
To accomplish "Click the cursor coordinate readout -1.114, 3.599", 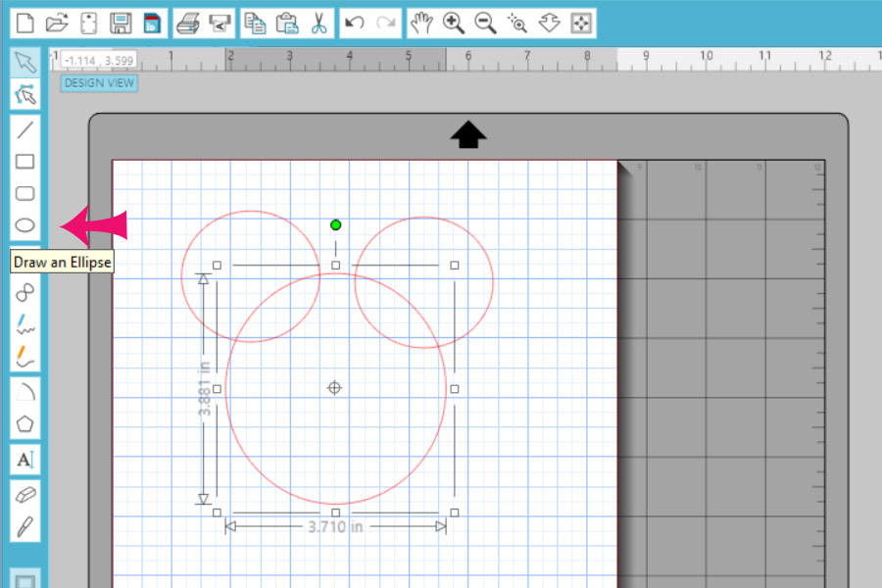I will tap(98, 60).
